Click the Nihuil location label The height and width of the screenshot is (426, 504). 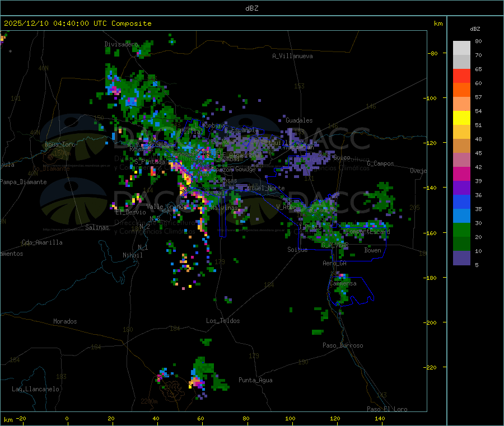click(132, 255)
